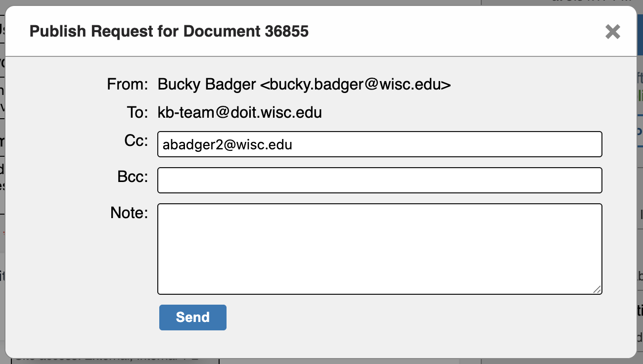The width and height of the screenshot is (643, 364).
Task: Click inside the Note text area
Action: pyautogui.click(x=379, y=249)
